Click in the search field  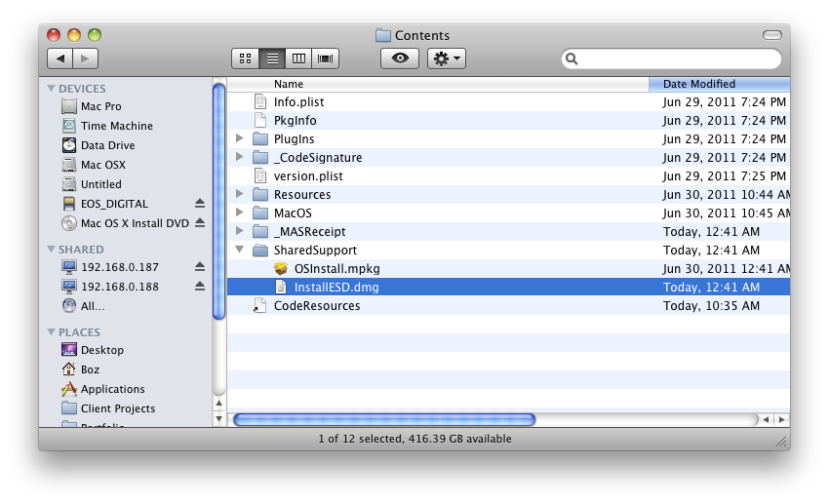[678, 59]
